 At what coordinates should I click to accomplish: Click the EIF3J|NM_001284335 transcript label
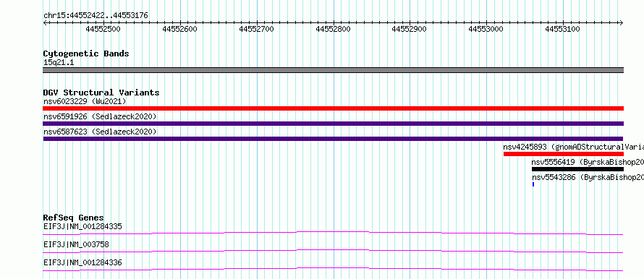[x=82, y=226]
